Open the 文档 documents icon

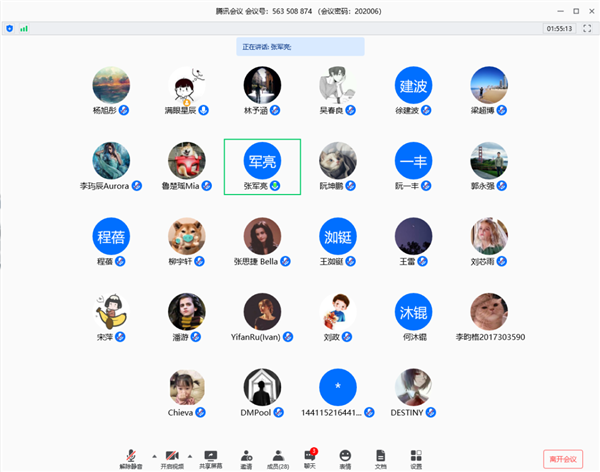click(x=380, y=457)
